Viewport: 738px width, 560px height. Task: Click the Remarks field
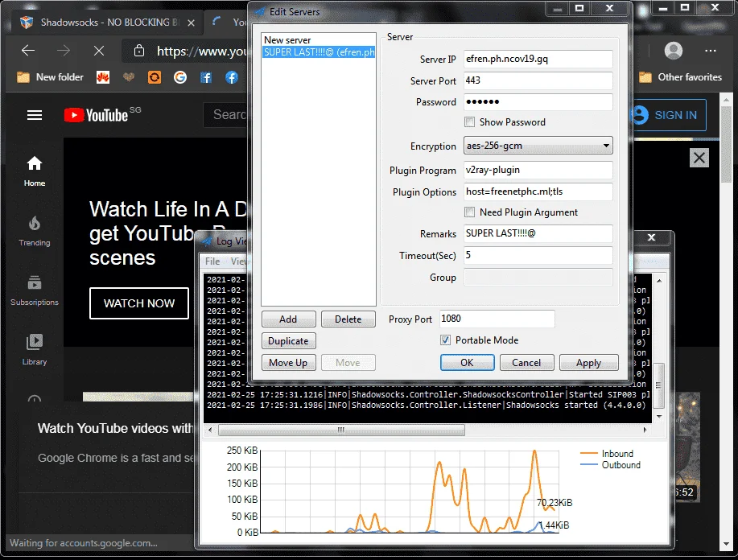coord(538,233)
